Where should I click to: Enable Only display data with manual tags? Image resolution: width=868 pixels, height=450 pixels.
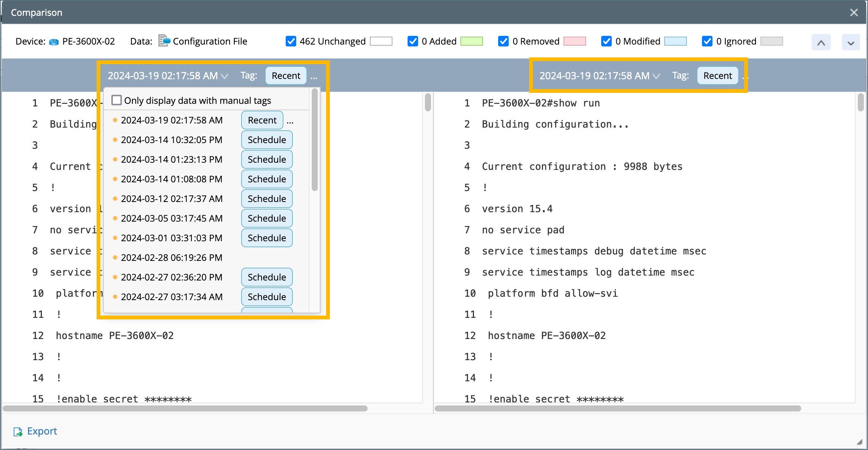117,100
